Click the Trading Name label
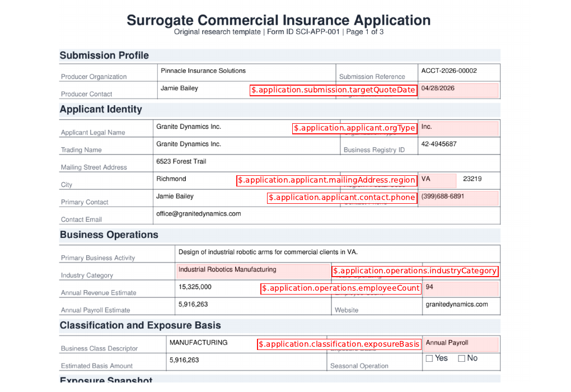The image size is (571, 392). 81,150
